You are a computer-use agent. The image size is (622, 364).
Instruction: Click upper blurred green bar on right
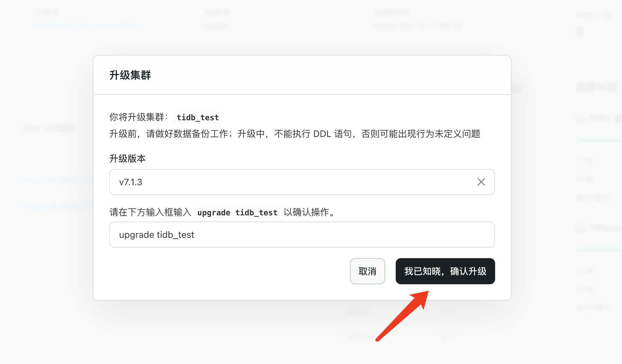pyautogui.click(x=598, y=141)
